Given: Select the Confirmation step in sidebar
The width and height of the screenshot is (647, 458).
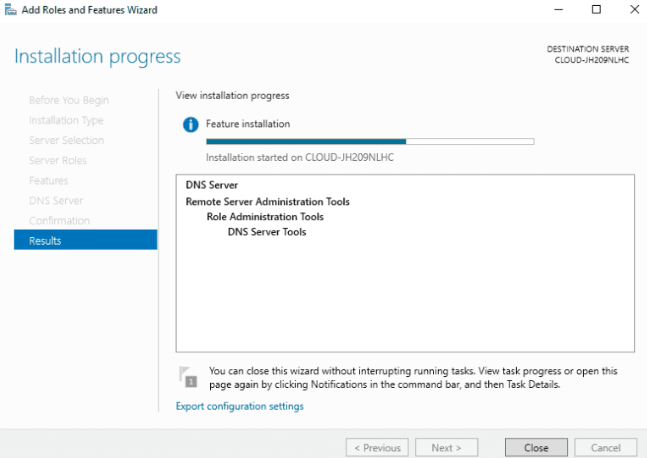Looking at the screenshot, I should 59,221.
